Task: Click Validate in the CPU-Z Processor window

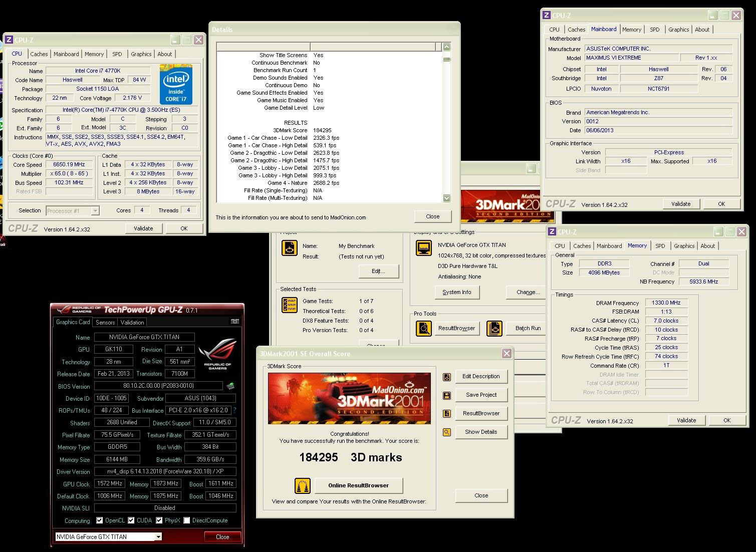Action: (x=143, y=228)
